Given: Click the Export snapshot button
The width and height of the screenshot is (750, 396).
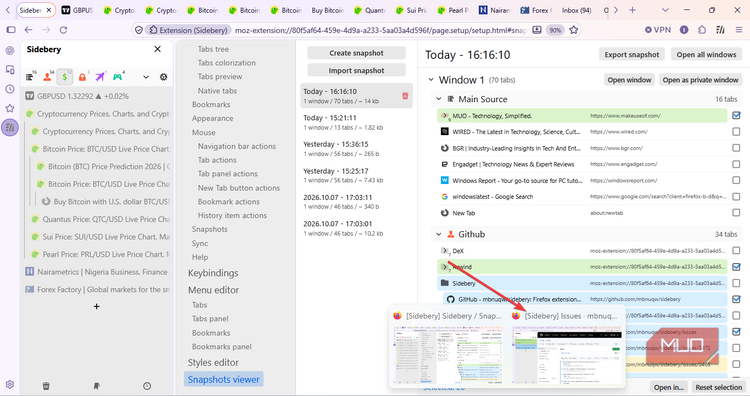Looking at the screenshot, I should (x=632, y=55).
